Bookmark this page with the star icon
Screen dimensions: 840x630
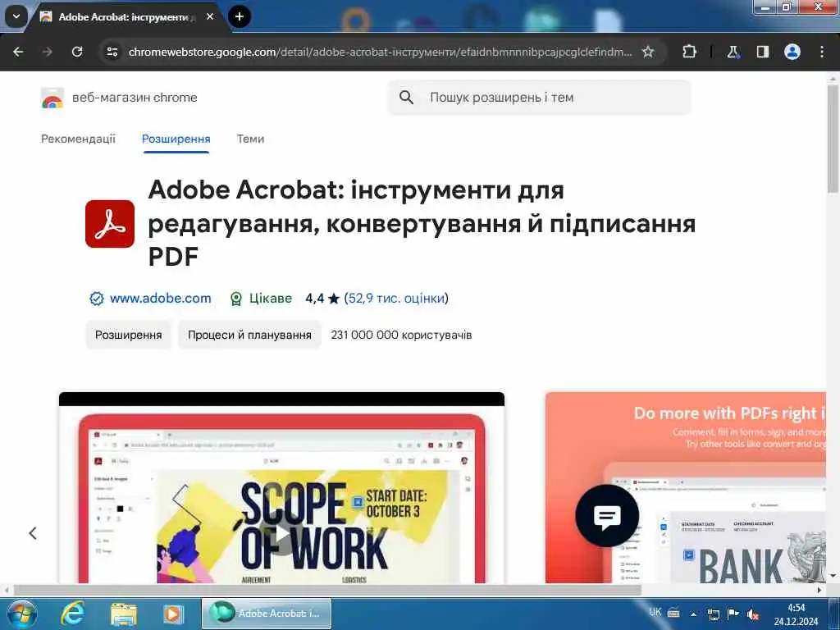(x=648, y=52)
